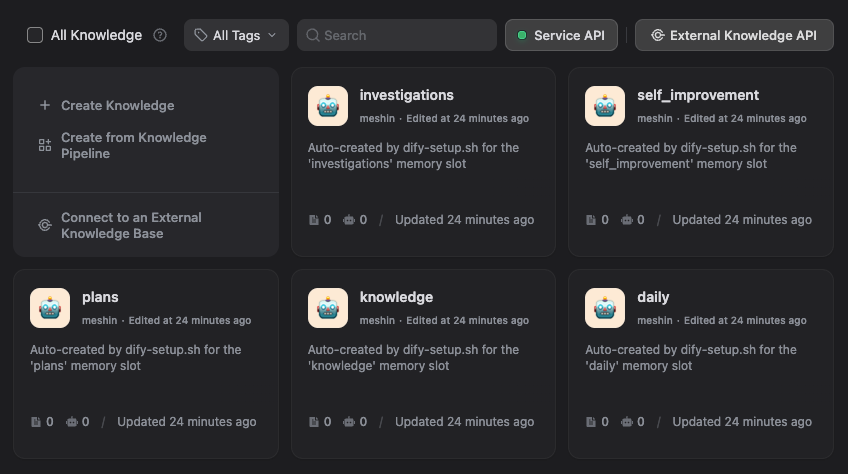Click the document count icon on investigations
848x474 pixels.
(314, 220)
